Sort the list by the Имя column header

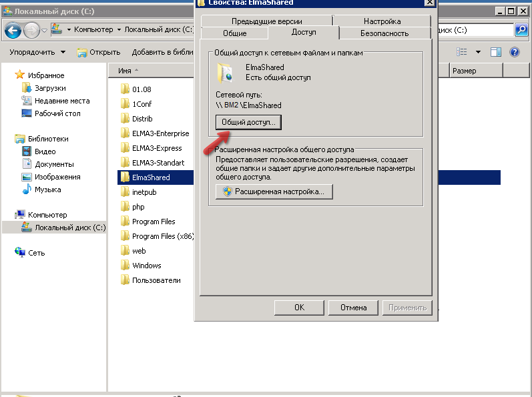[125, 71]
